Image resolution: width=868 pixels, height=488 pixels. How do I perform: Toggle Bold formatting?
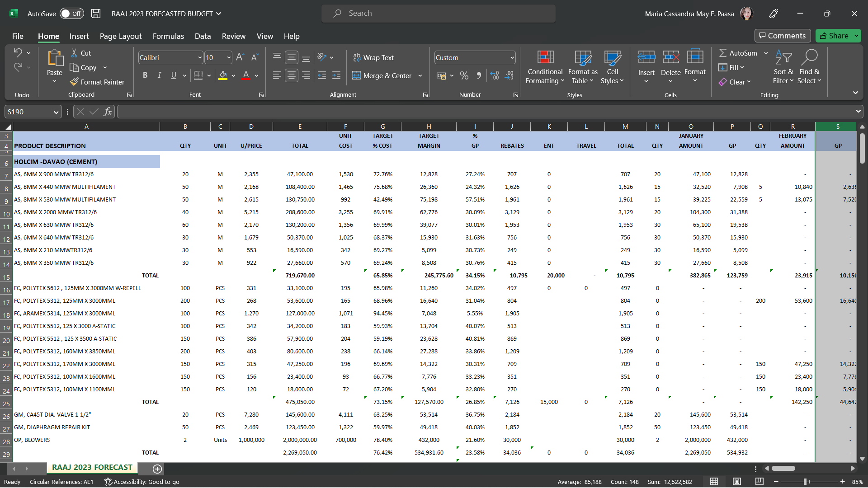[x=145, y=75]
